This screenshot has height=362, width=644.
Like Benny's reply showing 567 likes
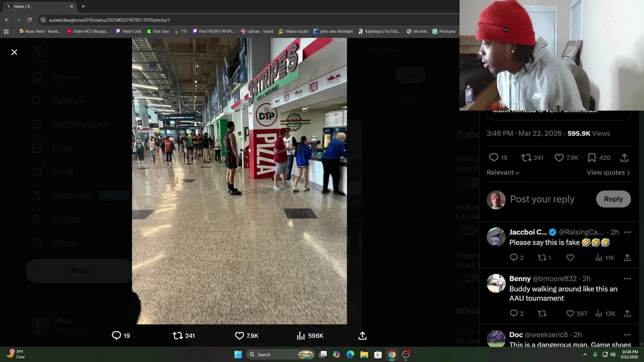click(570, 313)
